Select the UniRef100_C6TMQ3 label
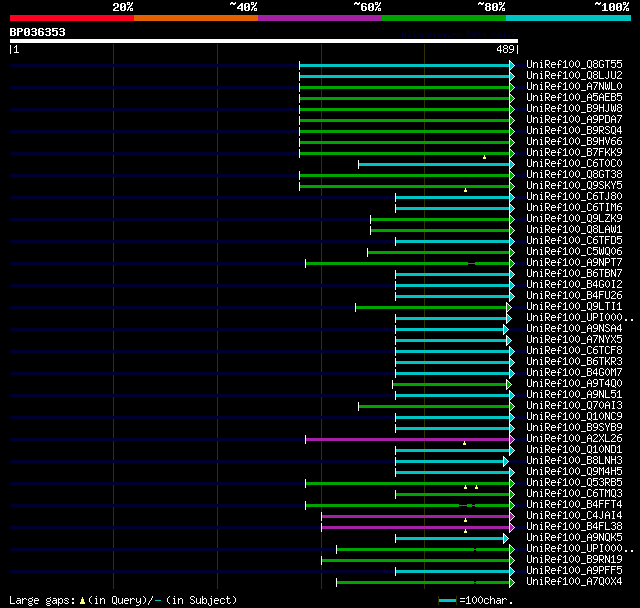Image resolution: width=640 pixels, height=608 pixels. (574, 494)
